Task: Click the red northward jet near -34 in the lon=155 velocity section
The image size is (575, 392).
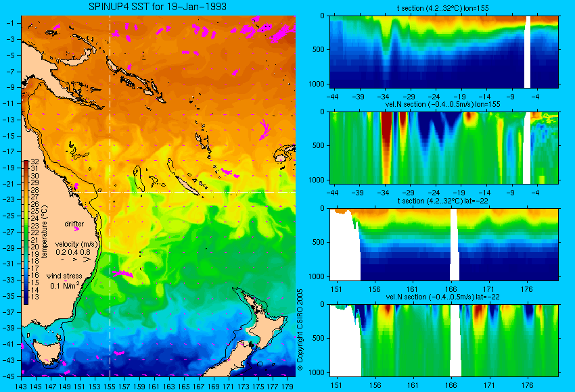Action: pyautogui.click(x=386, y=143)
